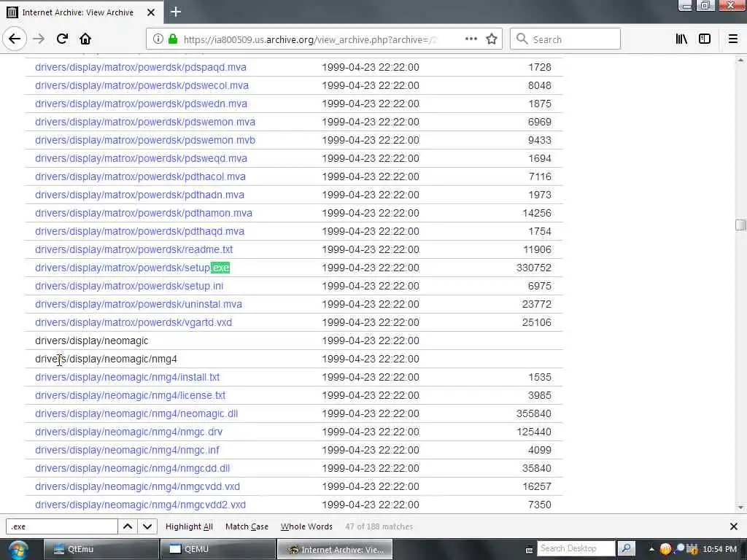747x560 pixels.
Task: Click the taskbar clock 10:54 PM
Action: pyautogui.click(x=719, y=549)
